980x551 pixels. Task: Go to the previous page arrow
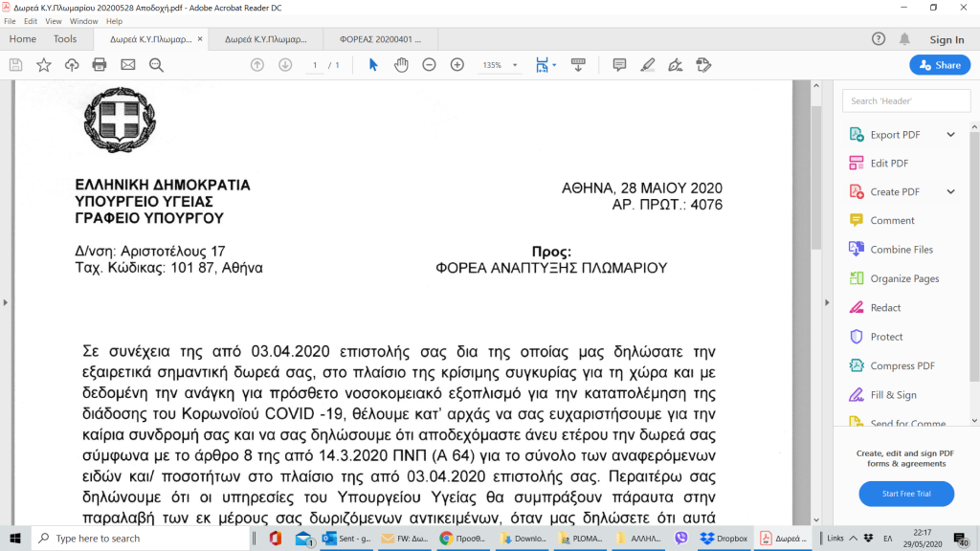256,65
